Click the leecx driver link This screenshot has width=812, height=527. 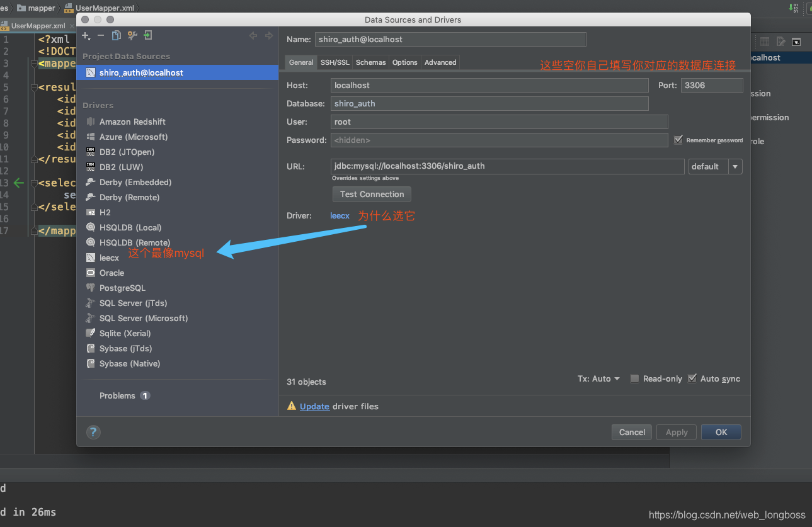[x=340, y=215]
